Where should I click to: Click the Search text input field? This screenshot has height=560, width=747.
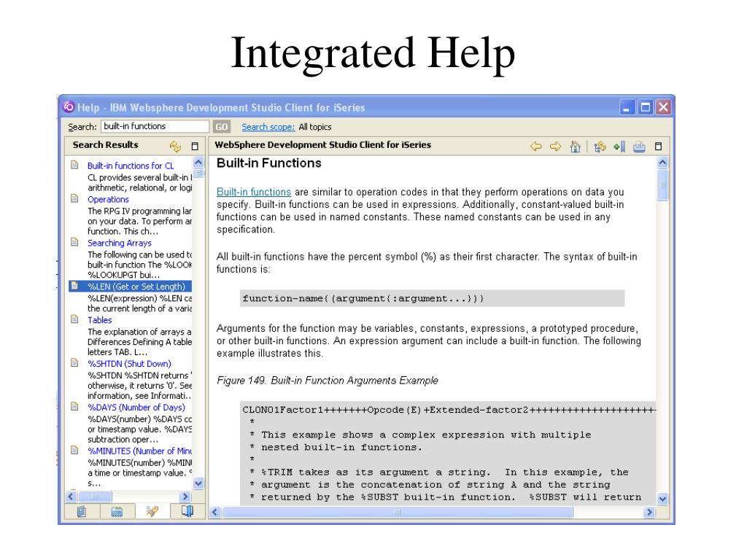[x=155, y=126]
